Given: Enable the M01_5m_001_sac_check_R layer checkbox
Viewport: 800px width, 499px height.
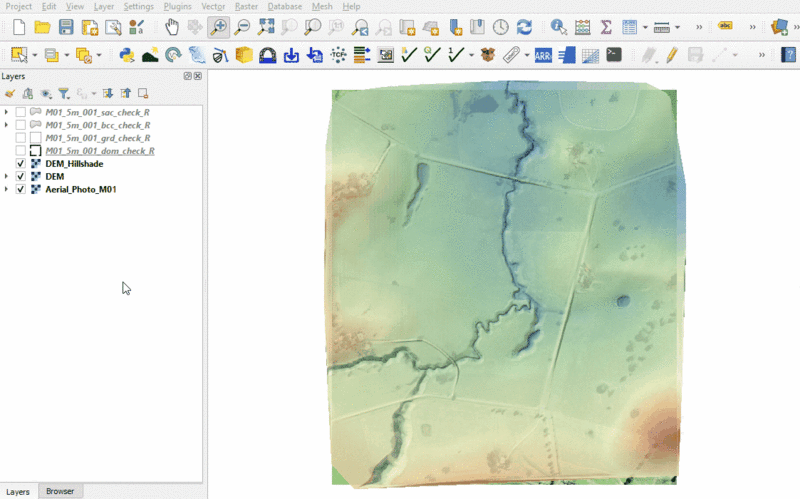Looking at the screenshot, I should 21,112.
